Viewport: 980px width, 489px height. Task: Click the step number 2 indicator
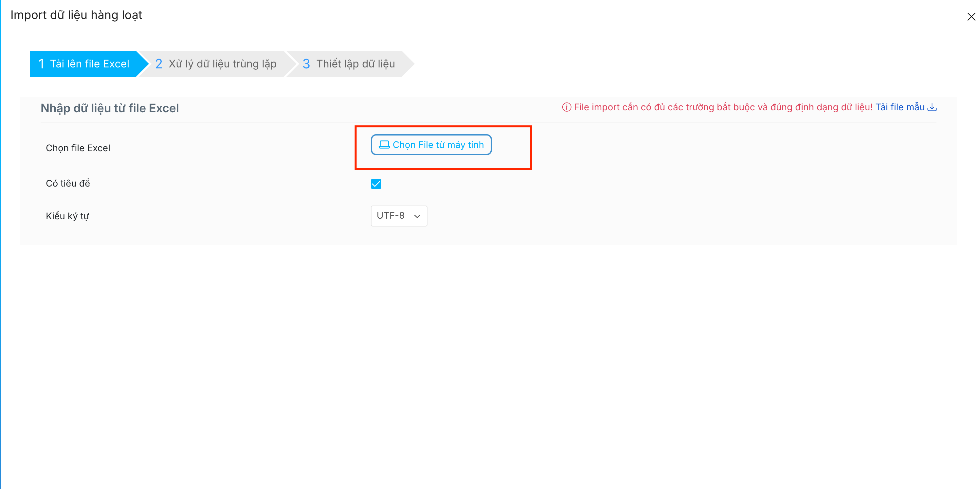[159, 64]
